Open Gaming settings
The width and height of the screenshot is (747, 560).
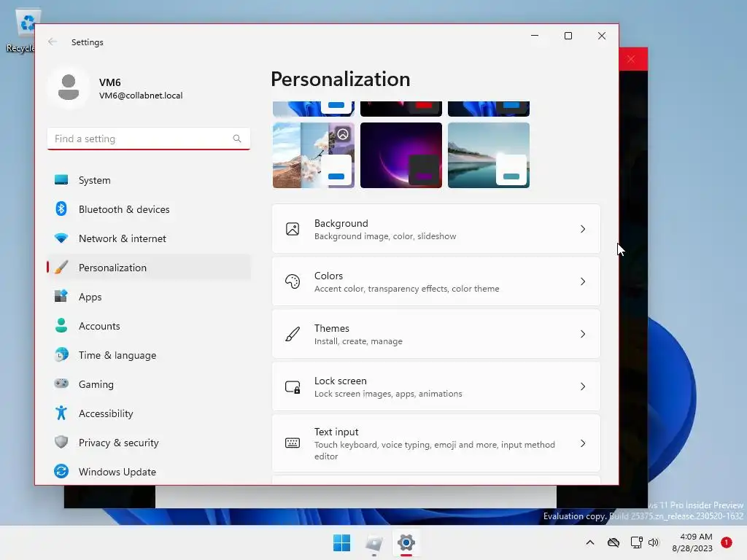coord(149,384)
